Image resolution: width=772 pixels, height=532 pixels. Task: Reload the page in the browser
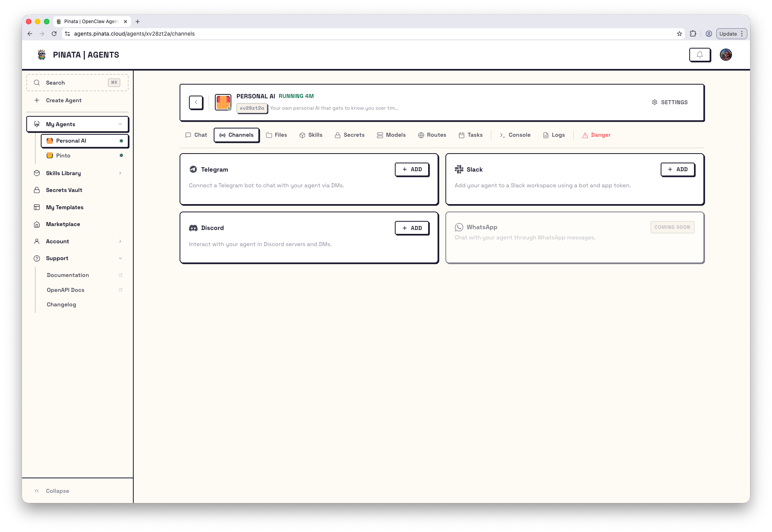tap(54, 34)
